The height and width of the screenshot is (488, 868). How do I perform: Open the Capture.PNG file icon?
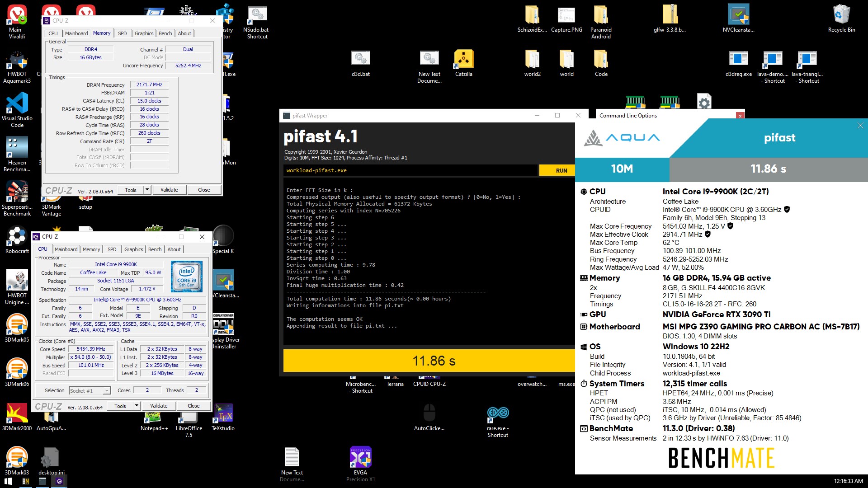tap(566, 19)
